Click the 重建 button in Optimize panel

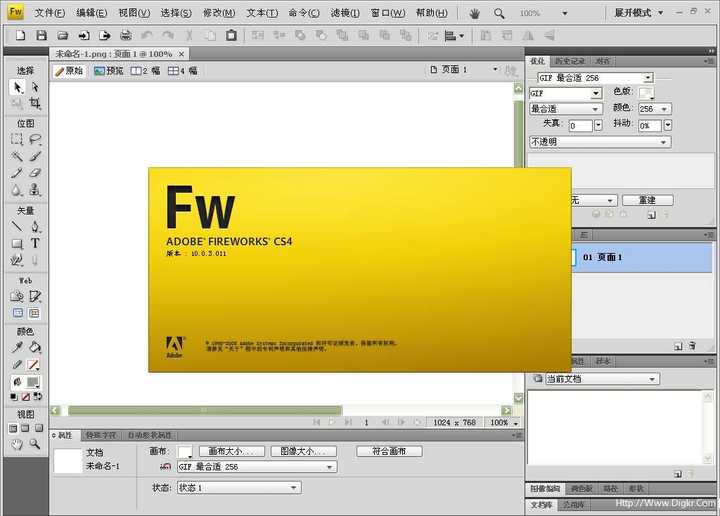pos(647,200)
